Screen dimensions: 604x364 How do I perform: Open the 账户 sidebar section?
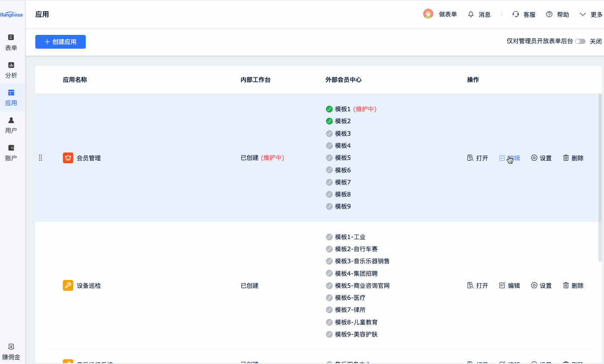(11, 152)
